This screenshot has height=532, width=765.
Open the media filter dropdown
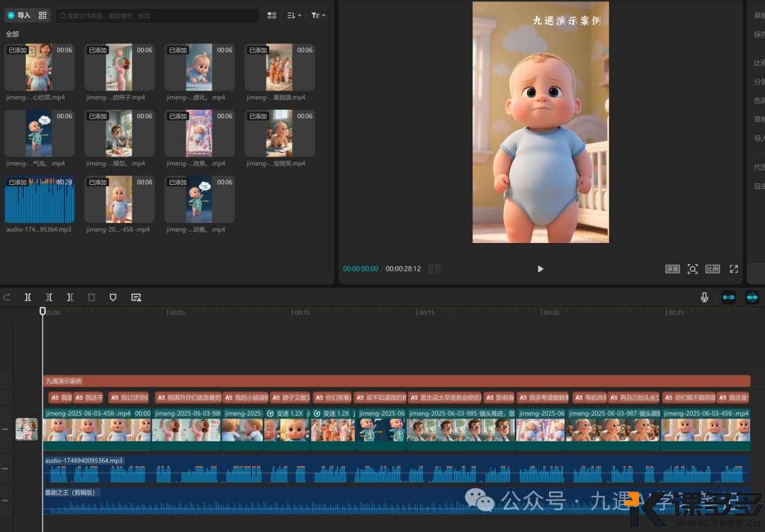pyautogui.click(x=318, y=16)
